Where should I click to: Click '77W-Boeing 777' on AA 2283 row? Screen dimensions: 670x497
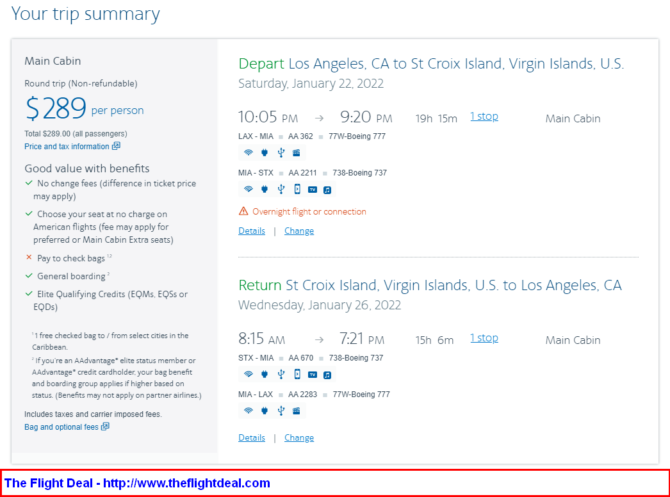[x=361, y=394]
